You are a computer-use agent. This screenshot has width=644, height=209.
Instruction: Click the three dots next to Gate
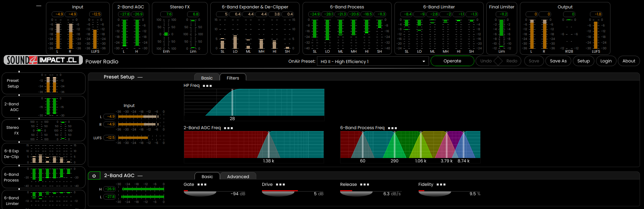coord(202,185)
